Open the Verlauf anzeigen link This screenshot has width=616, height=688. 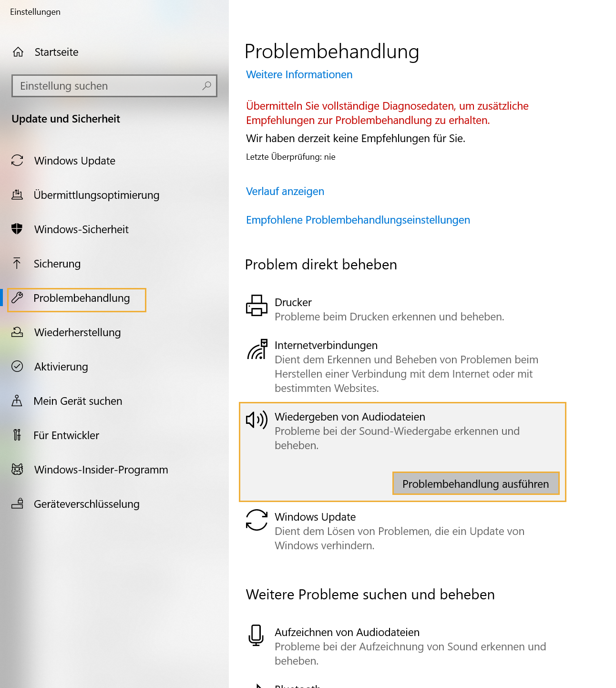pos(285,191)
